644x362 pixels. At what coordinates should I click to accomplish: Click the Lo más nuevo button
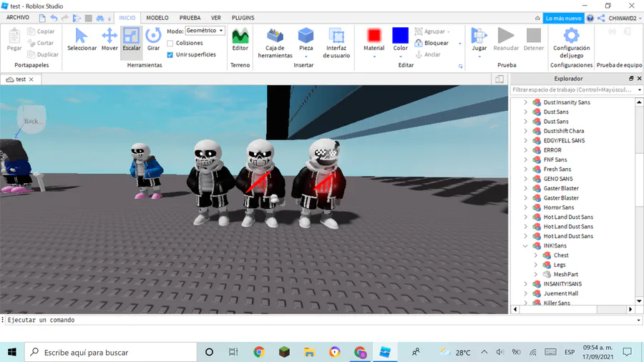click(x=563, y=18)
